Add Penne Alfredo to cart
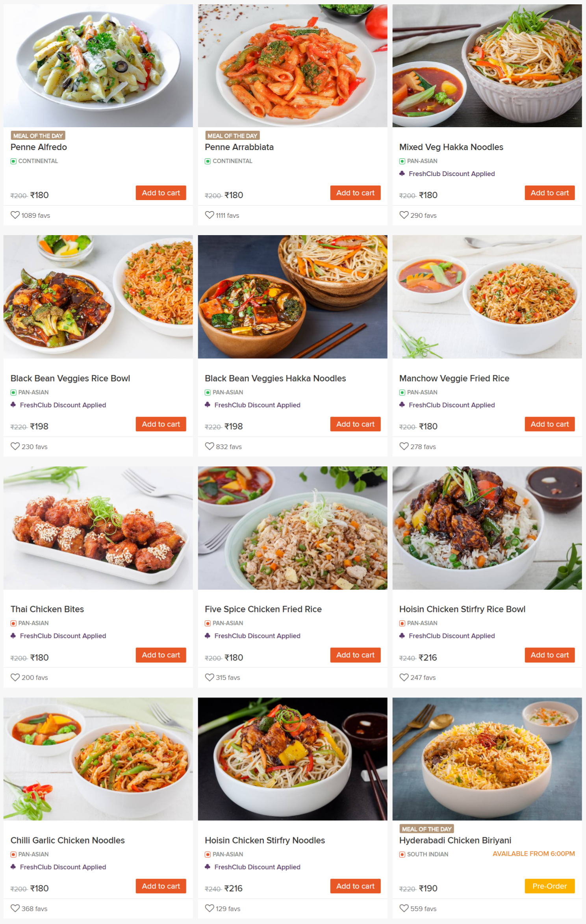This screenshot has width=586, height=924. [161, 193]
